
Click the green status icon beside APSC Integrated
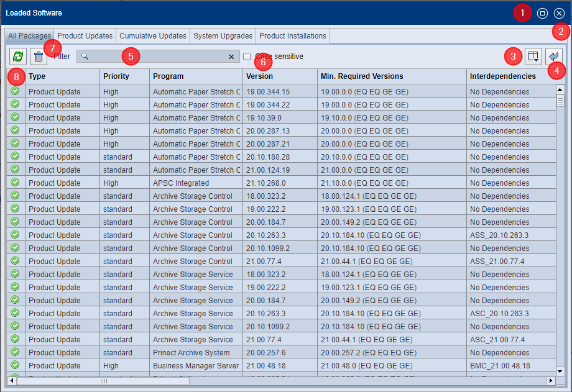point(14,183)
